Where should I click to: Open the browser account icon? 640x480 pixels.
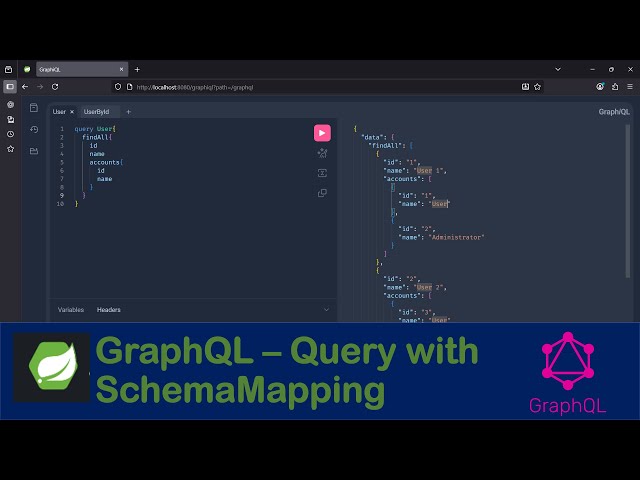(600, 87)
